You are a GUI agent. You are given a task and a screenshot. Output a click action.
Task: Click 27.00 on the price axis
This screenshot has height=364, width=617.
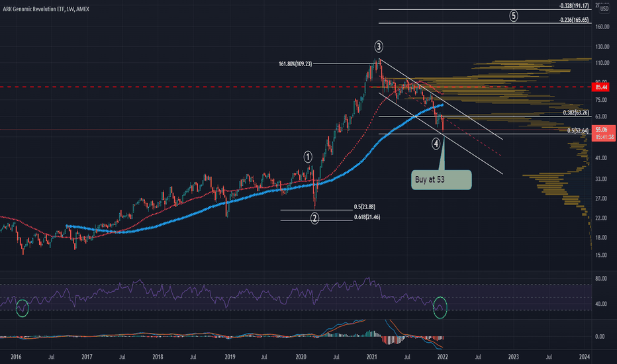coord(601,199)
